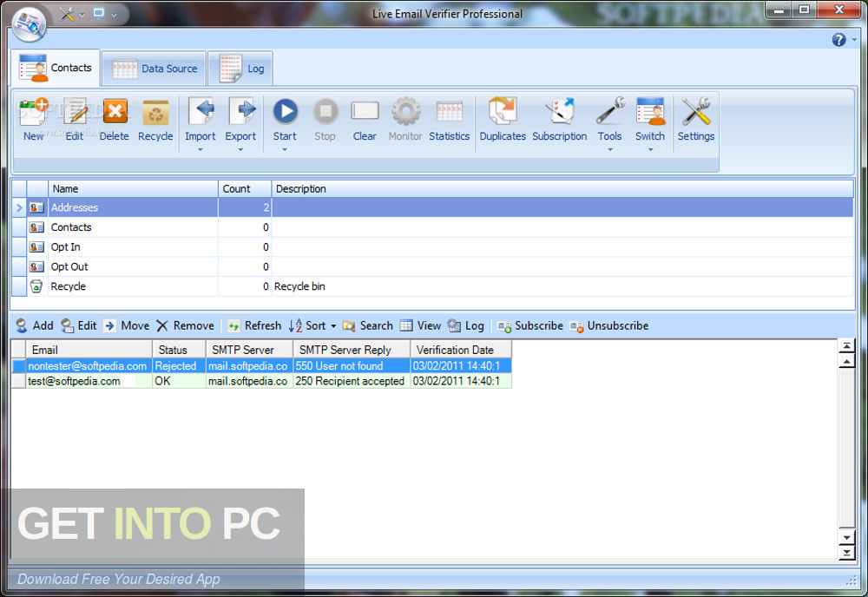
Task: Open the help question mark icon
Action: (838, 40)
